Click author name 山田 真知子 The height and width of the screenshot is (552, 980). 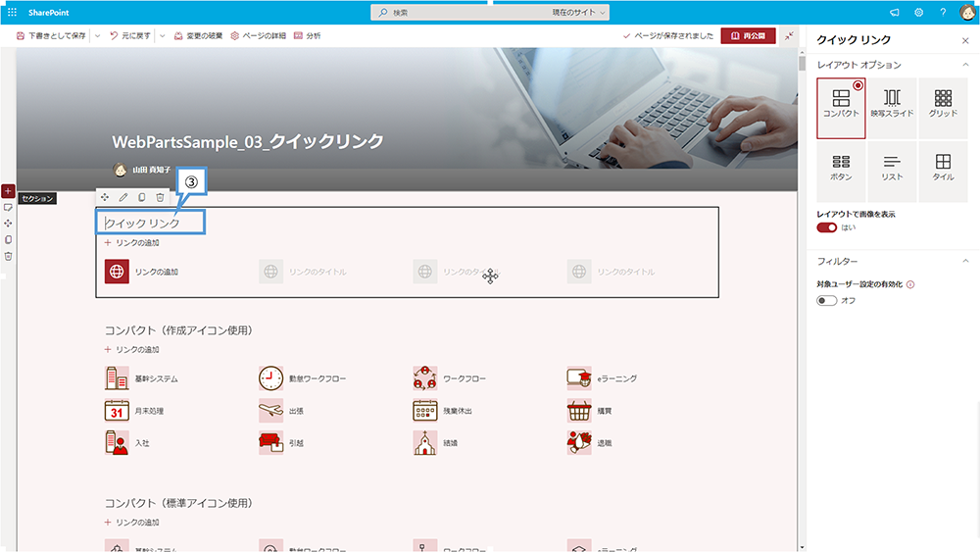coord(151,170)
